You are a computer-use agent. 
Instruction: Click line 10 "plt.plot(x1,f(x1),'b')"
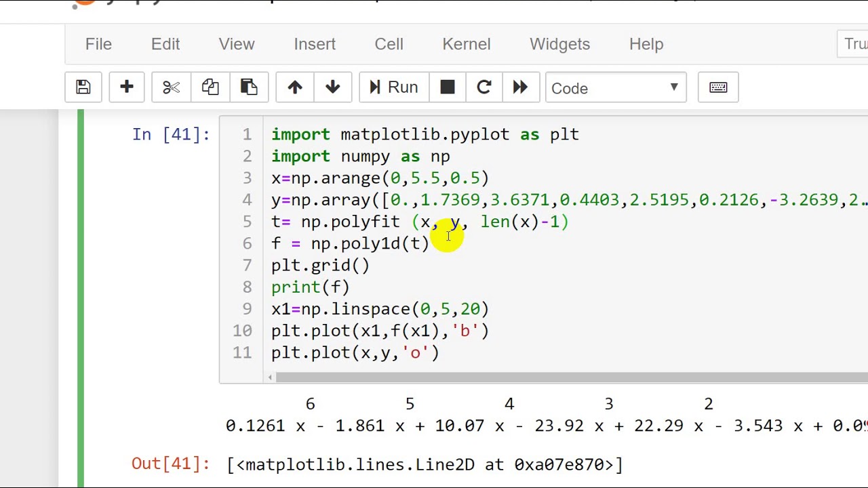[x=380, y=330]
